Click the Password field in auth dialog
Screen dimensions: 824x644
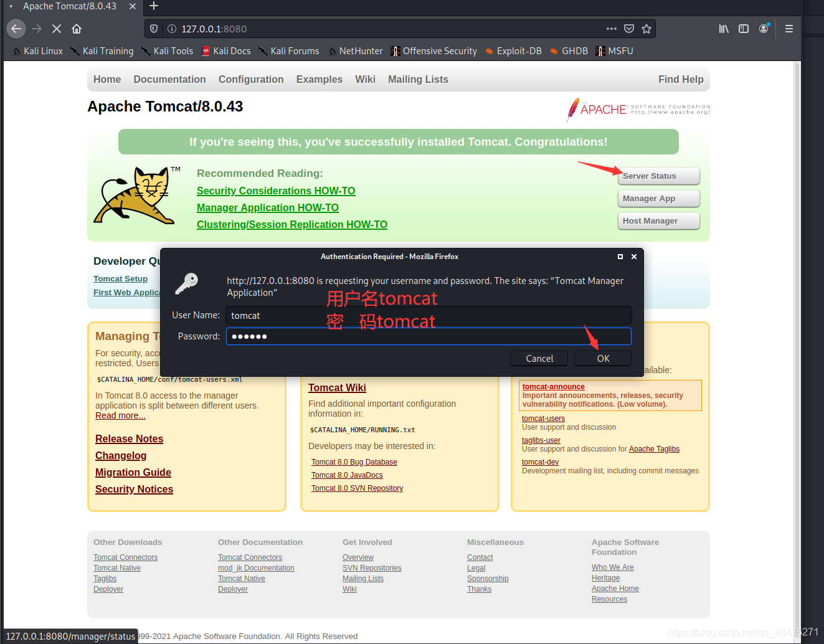click(x=429, y=336)
